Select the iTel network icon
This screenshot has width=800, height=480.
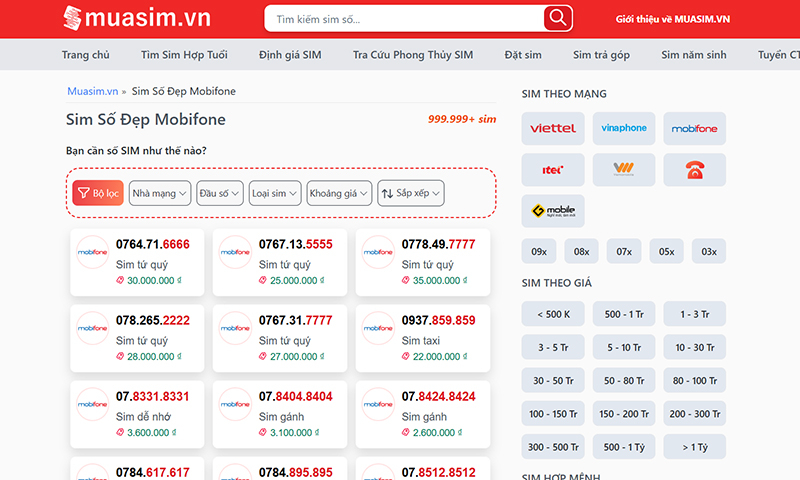[x=553, y=170]
